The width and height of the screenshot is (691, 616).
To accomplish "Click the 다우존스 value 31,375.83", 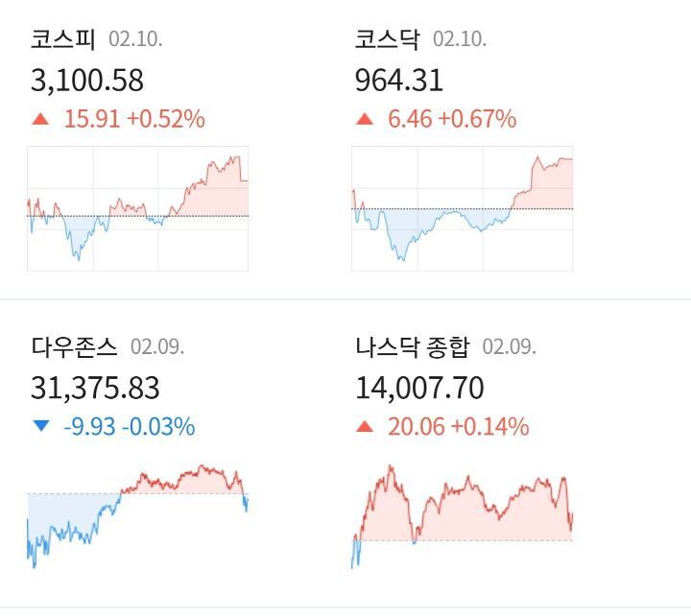I will (95, 388).
